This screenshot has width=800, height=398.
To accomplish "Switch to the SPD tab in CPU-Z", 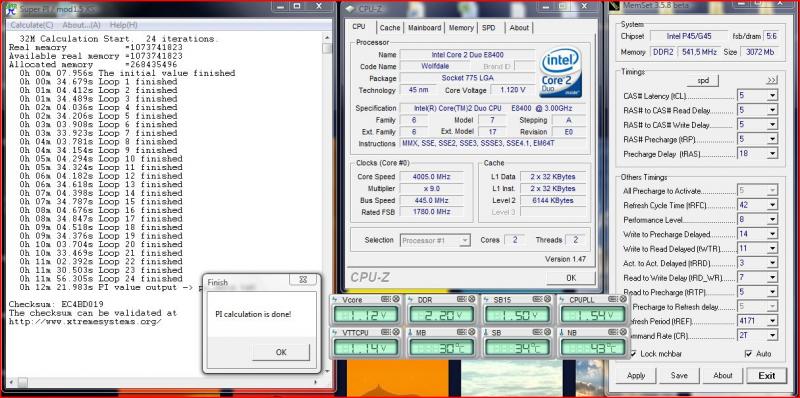I will pos(489,28).
